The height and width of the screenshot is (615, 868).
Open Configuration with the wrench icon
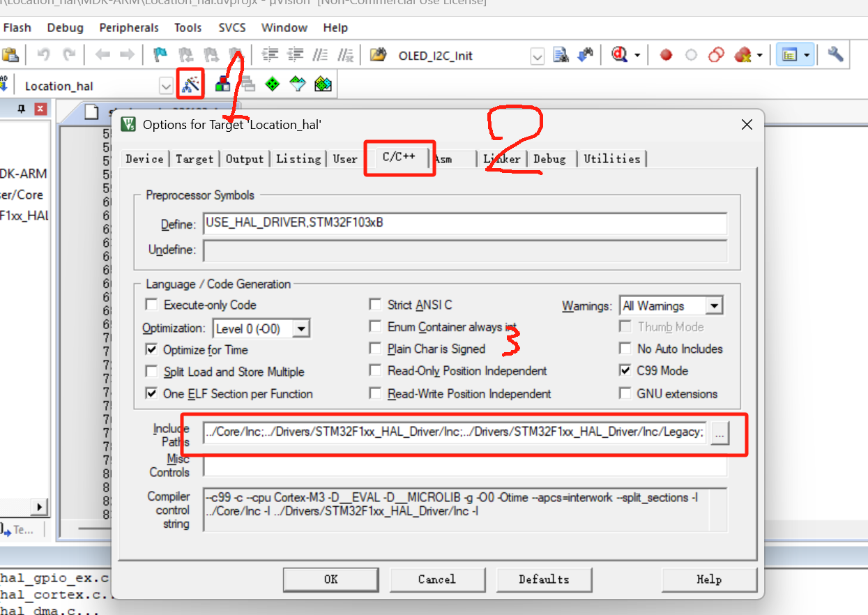click(835, 54)
